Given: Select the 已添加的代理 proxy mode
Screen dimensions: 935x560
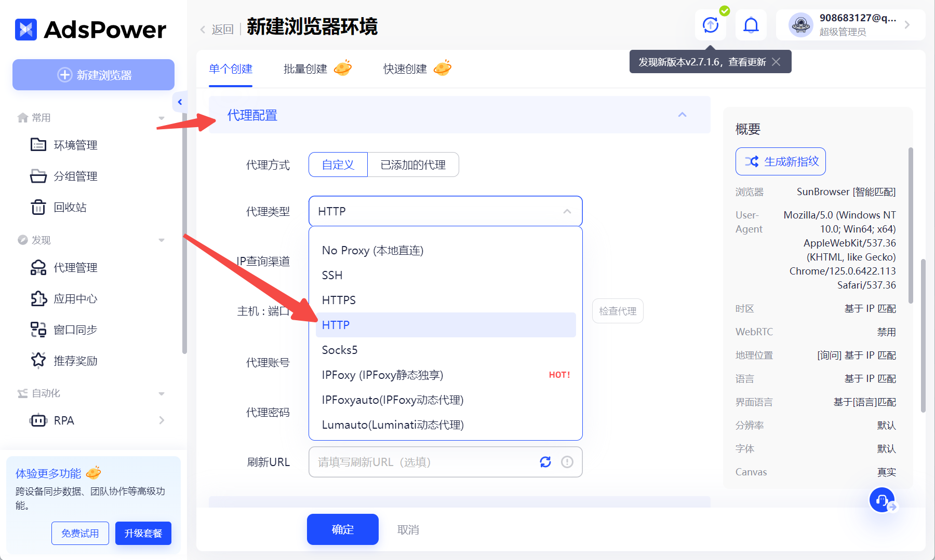Looking at the screenshot, I should pos(413,165).
